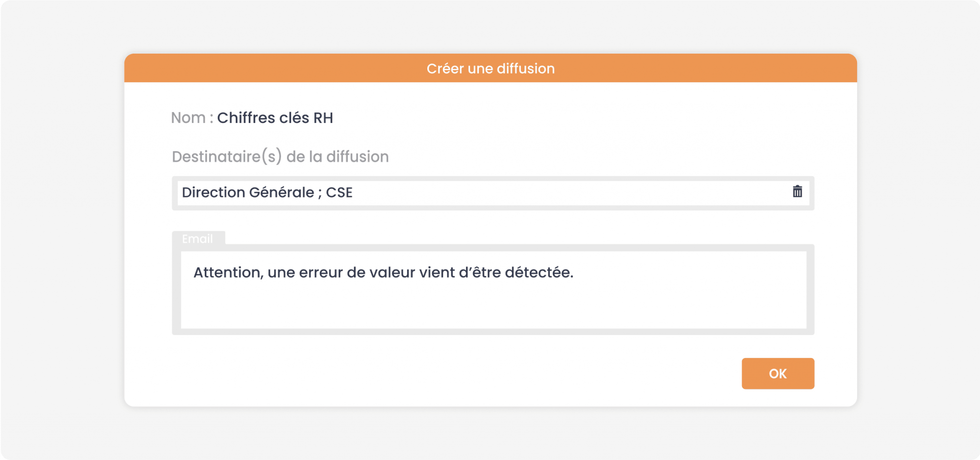Click the trash icon to delete recipients
The height and width of the screenshot is (460, 980).
pos(797,191)
